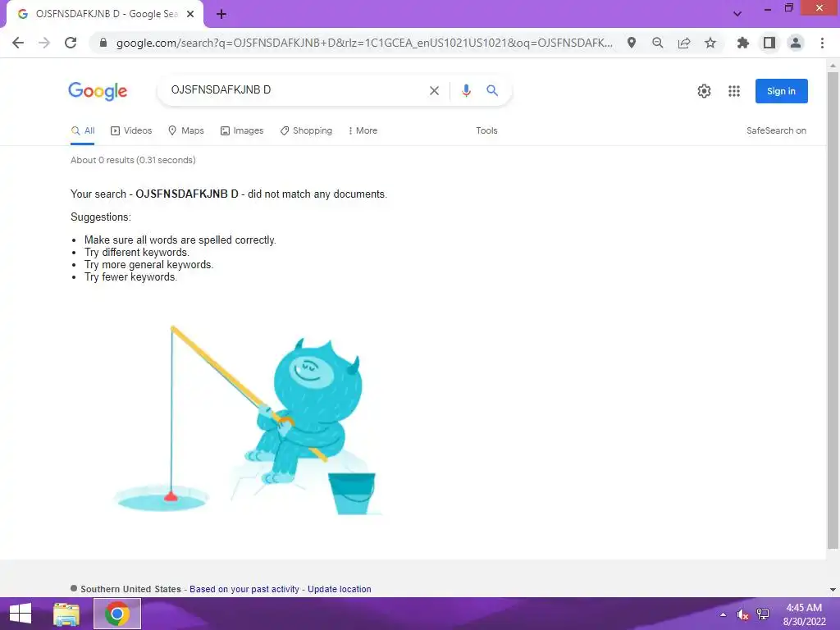
Task: Open the tab search dropdown chevron
Action: (737, 14)
